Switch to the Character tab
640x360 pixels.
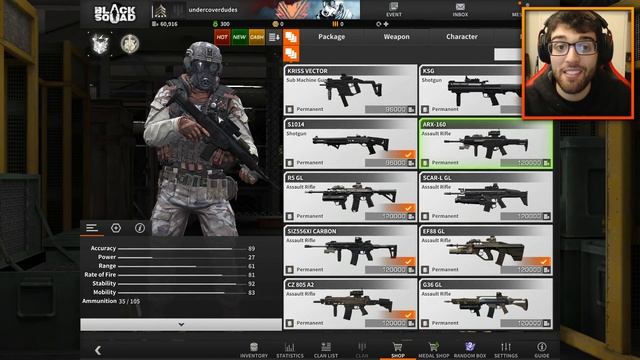(462, 37)
